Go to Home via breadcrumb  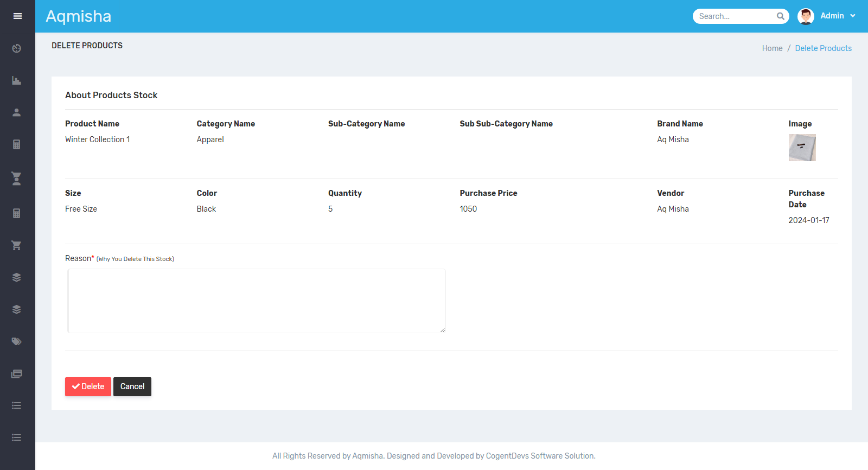[x=772, y=48]
